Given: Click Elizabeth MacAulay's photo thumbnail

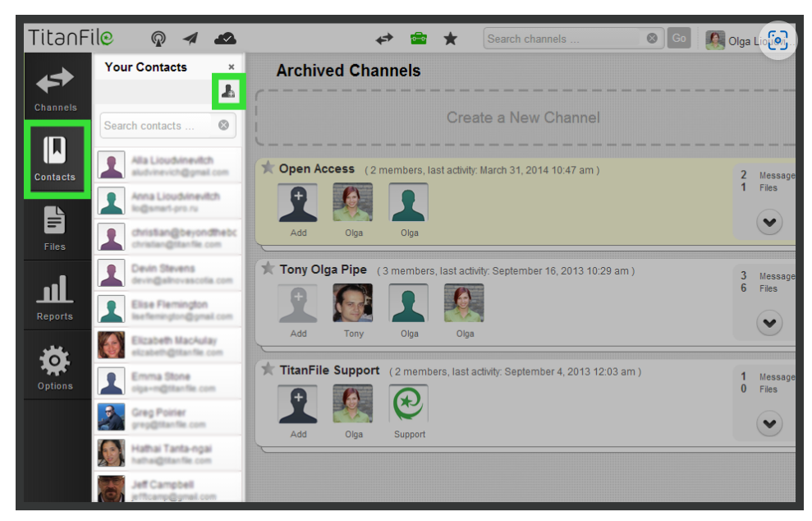Looking at the screenshot, I should pyautogui.click(x=112, y=345).
